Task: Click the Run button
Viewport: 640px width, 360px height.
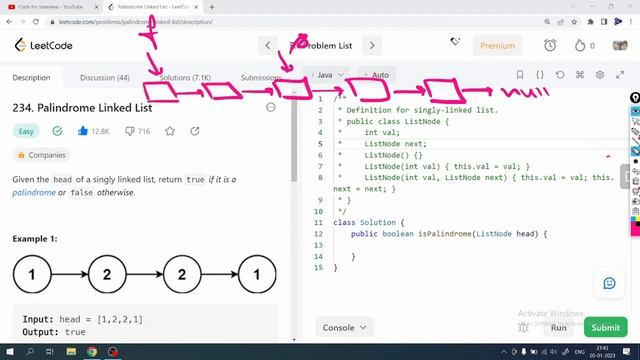Action: [x=558, y=327]
